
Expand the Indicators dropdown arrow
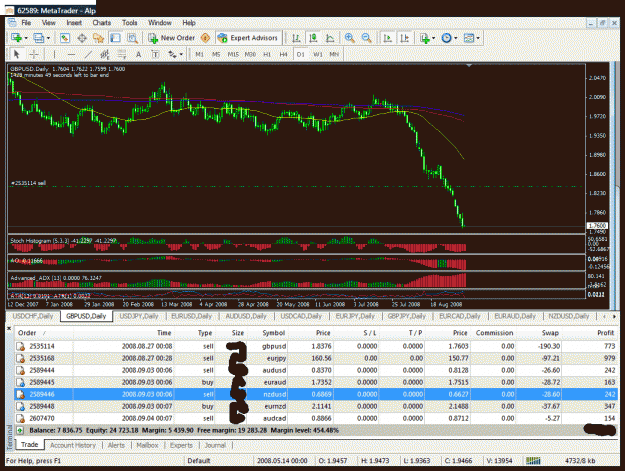[434, 38]
